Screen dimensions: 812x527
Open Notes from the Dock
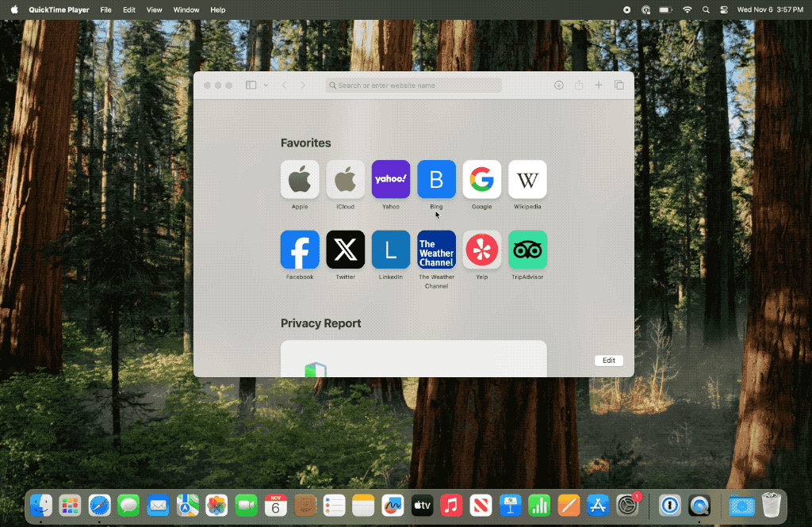pyautogui.click(x=363, y=506)
